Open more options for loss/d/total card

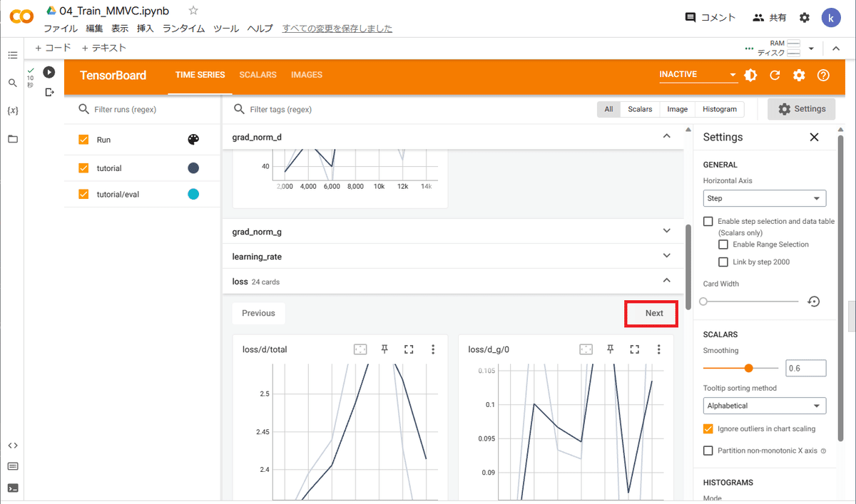433,349
